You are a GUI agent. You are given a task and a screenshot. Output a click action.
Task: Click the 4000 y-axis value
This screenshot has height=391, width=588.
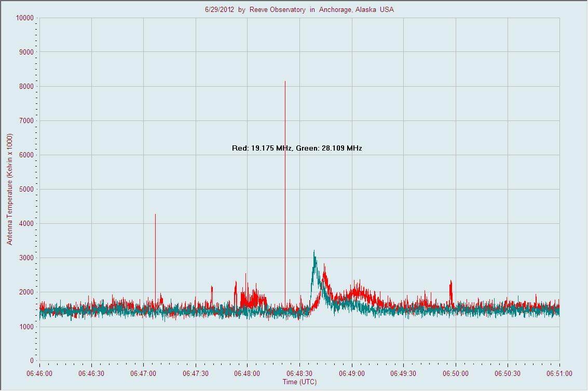[26, 224]
